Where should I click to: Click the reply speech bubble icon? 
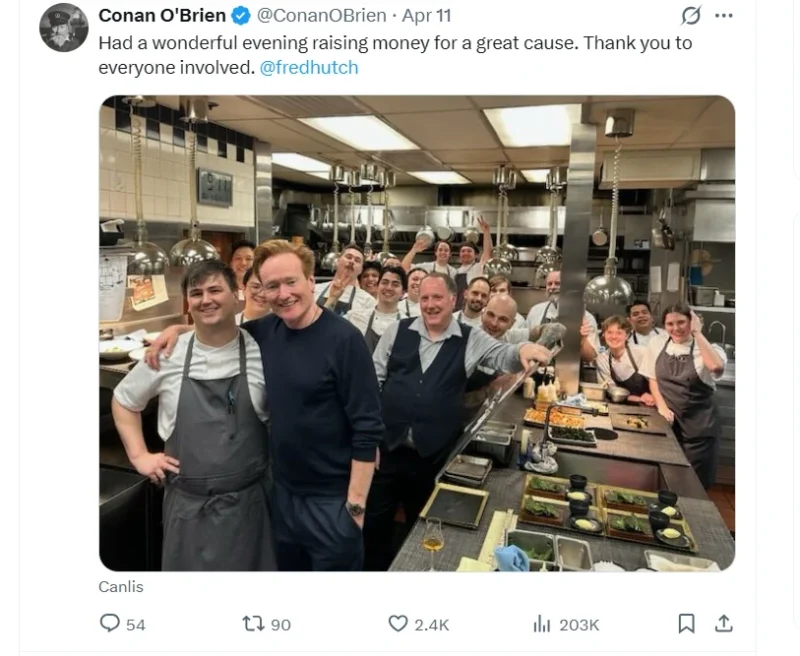coord(111,622)
